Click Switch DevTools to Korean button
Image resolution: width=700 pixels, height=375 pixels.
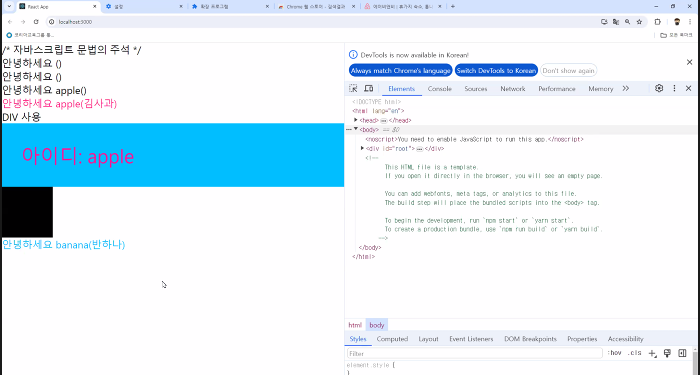click(x=496, y=71)
